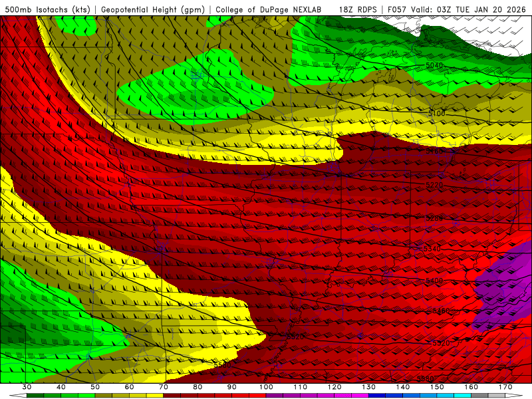Click the 120 tick label on color scale
Viewport: 532px width, 399px height.
[334, 387]
